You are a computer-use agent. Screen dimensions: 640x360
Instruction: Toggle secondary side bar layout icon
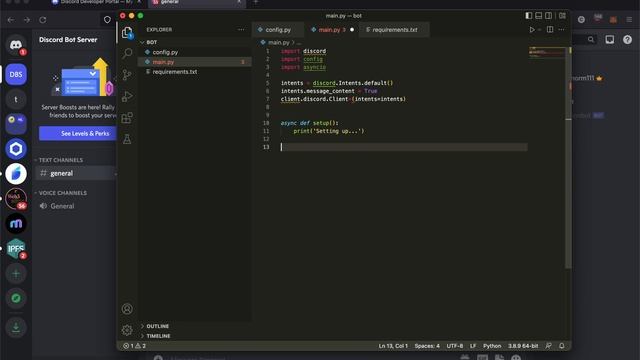click(x=549, y=16)
